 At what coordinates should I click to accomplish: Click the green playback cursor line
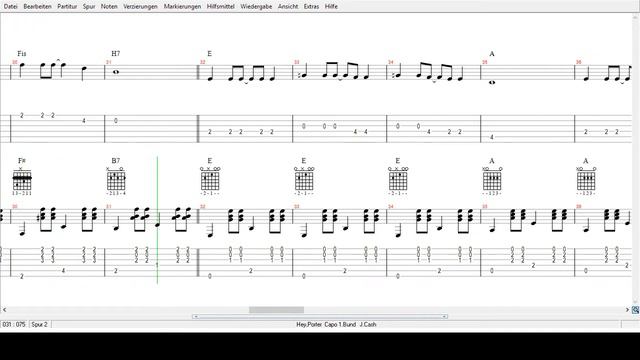click(x=158, y=220)
